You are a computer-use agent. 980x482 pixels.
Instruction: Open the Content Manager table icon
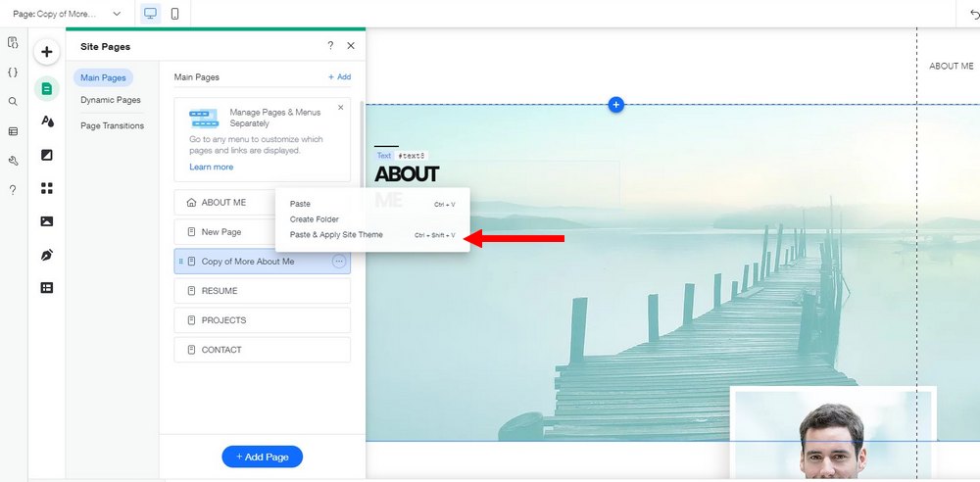(x=47, y=288)
